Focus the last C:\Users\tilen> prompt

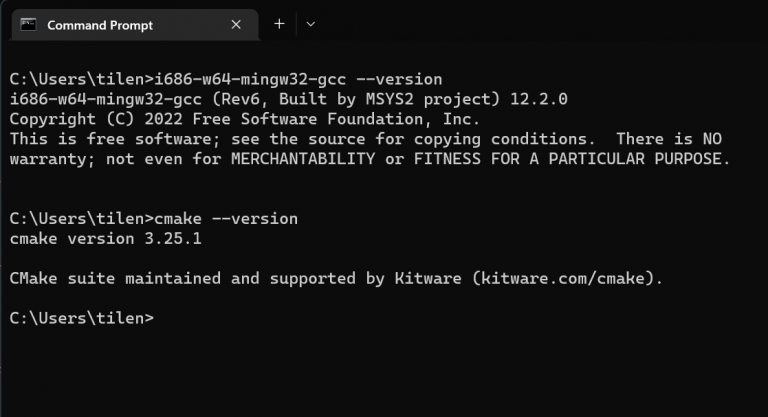pyautogui.click(x=82, y=318)
